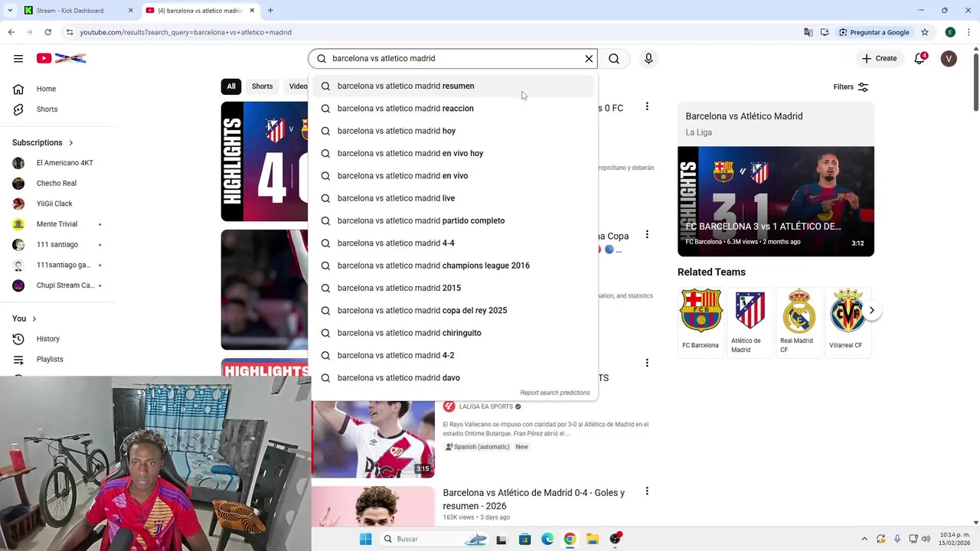This screenshot has width=980, height=551.
Task: Start voice search with microphone
Action: click(x=648, y=58)
